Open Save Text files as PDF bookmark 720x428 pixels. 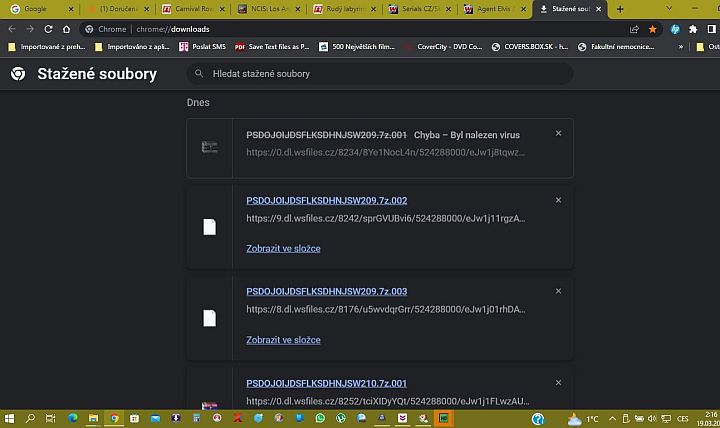272,47
